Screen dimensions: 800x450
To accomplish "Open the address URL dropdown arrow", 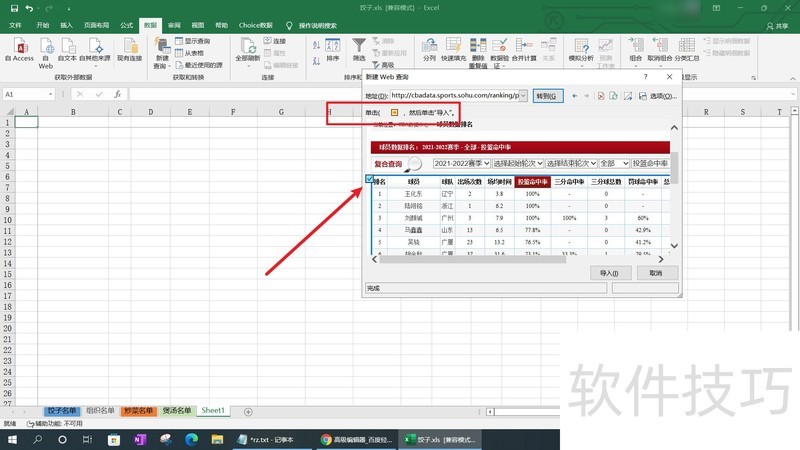I will pyautogui.click(x=523, y=95).
